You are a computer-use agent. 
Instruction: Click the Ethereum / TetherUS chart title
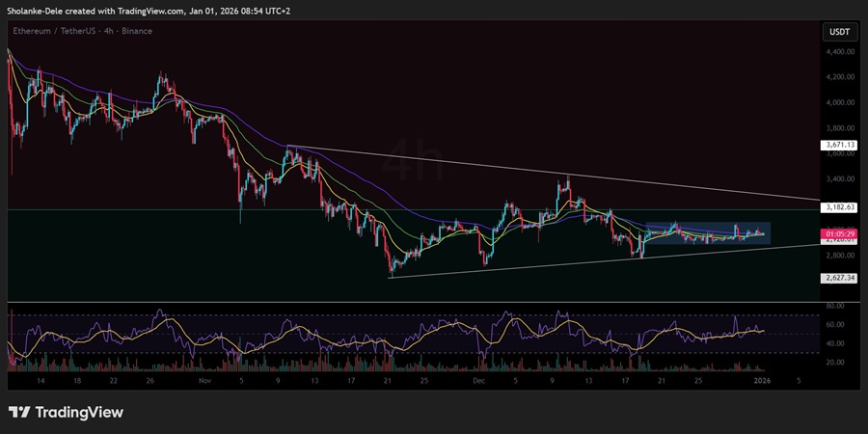coord(60,31)
